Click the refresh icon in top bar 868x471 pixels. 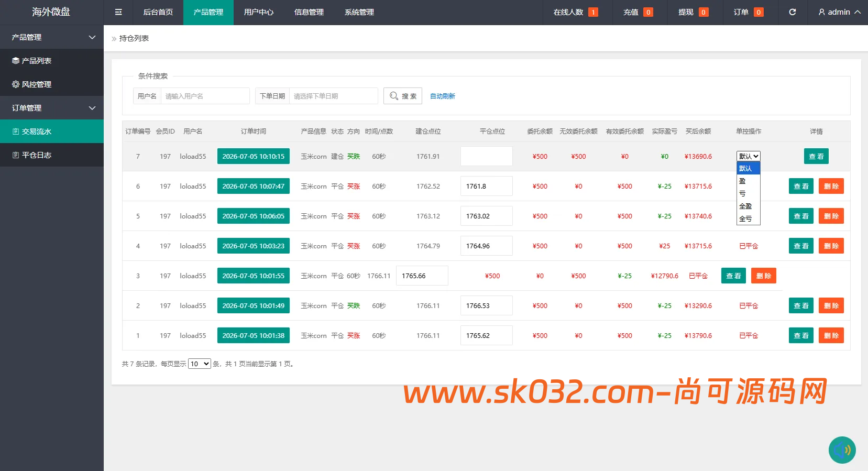click(x=792, y=12)
